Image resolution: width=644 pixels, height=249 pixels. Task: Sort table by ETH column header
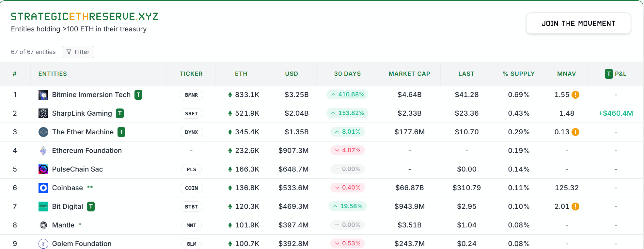[x=241, y=74]
